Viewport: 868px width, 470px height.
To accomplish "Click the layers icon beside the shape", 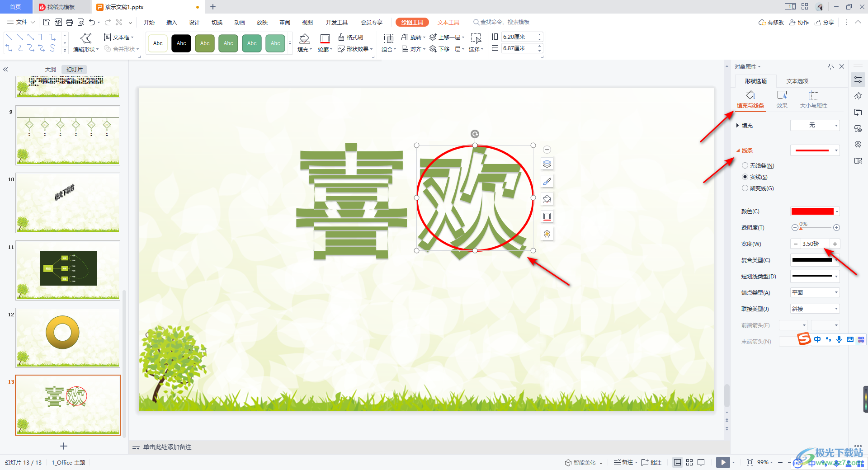I will [547, 164].
